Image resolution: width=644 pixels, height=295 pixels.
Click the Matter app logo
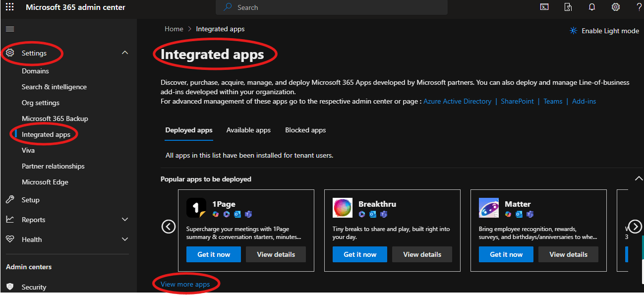[x=489, y=208]
